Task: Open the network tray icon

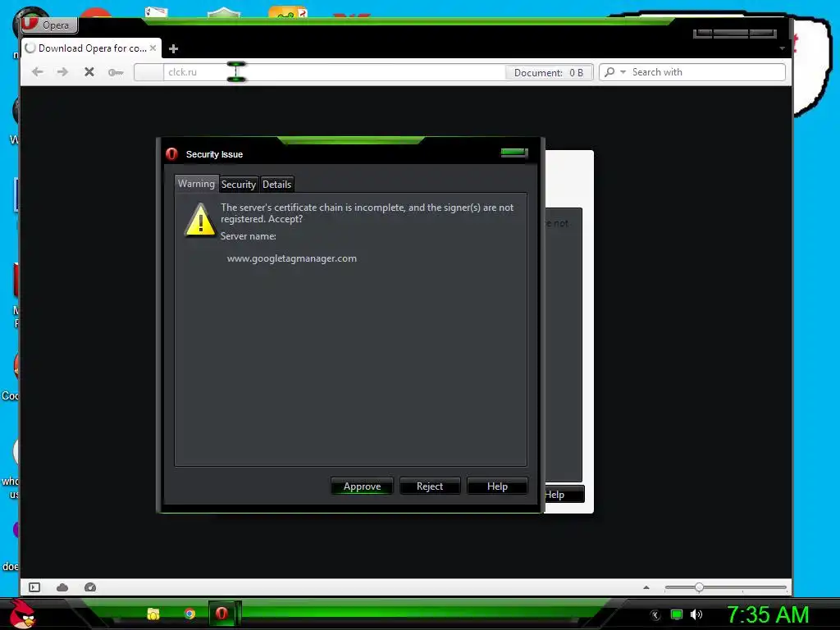Action: 677,614
